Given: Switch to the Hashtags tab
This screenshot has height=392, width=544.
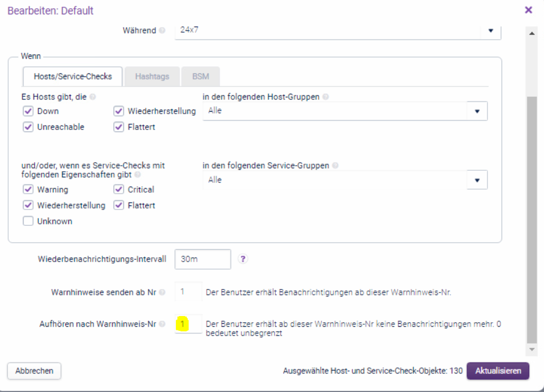Looking at the screenshot, I should click(152, 76).
